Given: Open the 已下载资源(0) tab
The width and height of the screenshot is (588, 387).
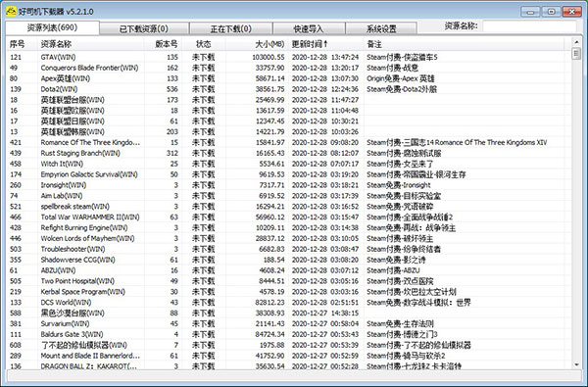Looking at the screenshot, I should pyautogui.click(x=144, y=28).
